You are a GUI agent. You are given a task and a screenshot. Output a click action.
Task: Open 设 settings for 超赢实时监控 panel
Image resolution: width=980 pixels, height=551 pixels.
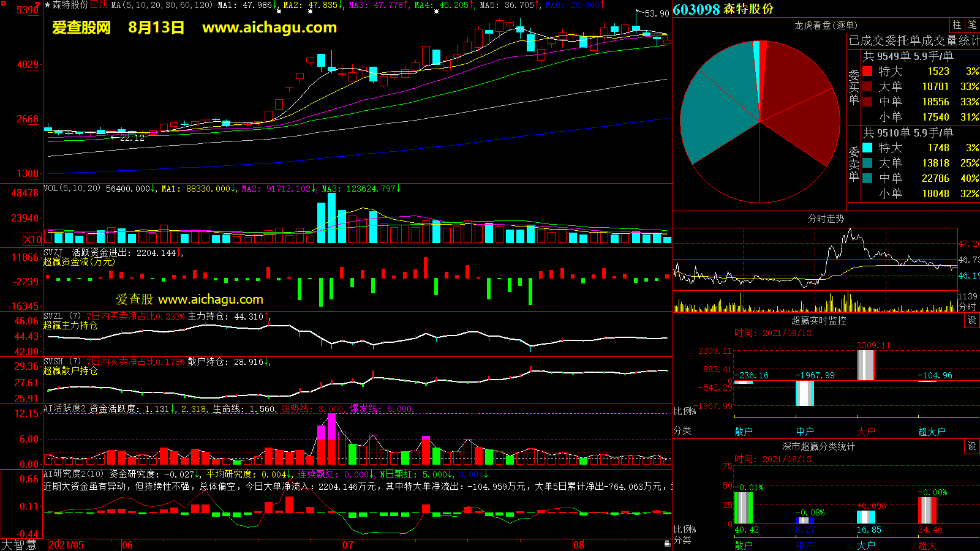pos(972,320)
